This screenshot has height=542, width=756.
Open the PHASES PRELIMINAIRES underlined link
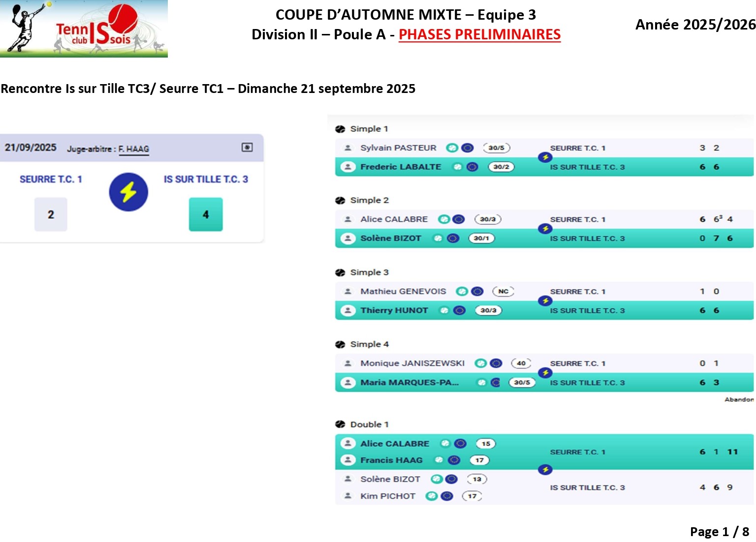point(479,34)
